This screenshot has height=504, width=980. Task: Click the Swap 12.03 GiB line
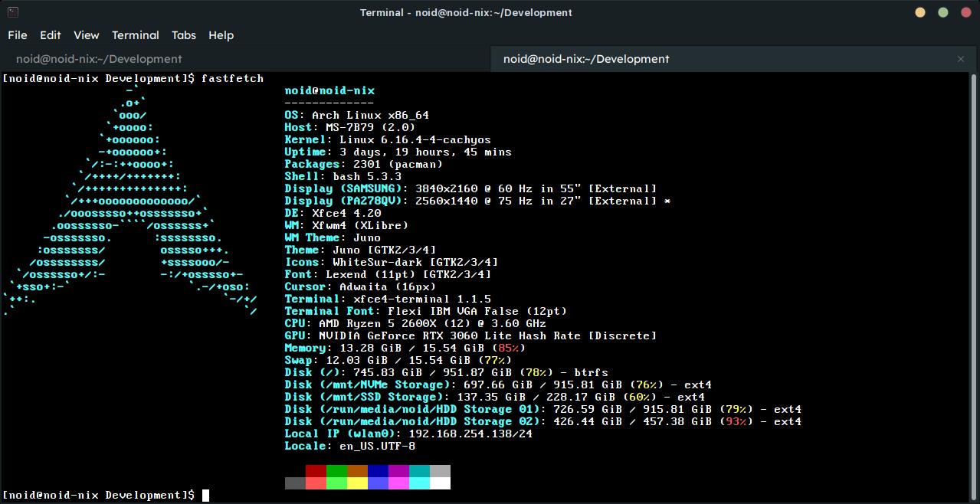(x=398, y=360)
